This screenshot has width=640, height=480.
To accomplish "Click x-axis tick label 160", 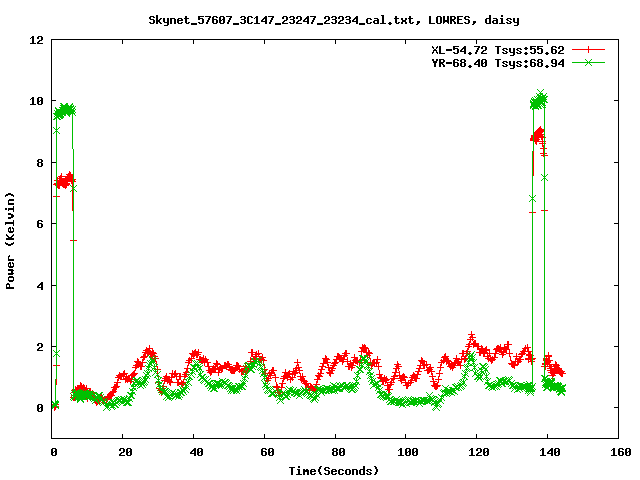I will tap(621, 452).
